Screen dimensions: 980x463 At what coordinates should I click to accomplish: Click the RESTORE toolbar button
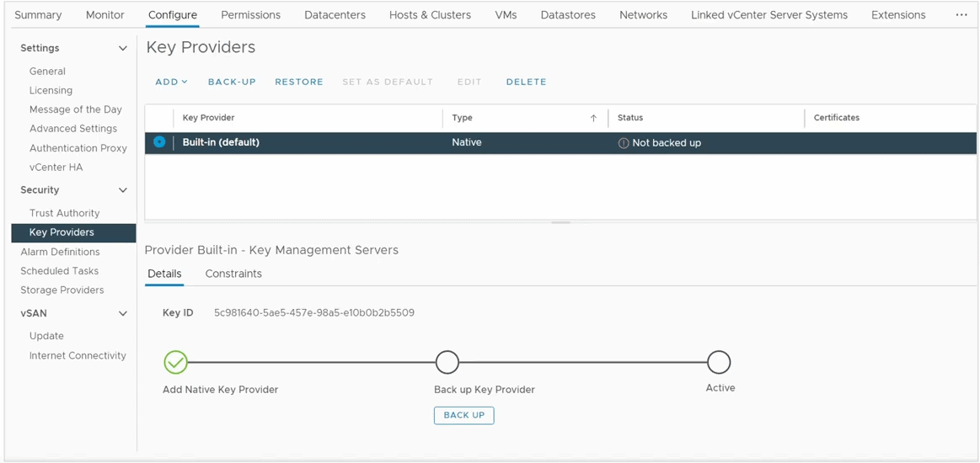[299, 82]
